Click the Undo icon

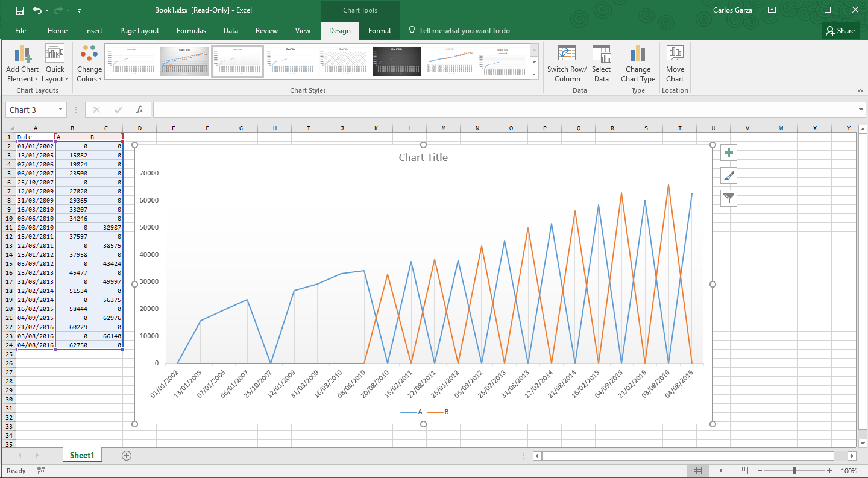tap(36, 10)
